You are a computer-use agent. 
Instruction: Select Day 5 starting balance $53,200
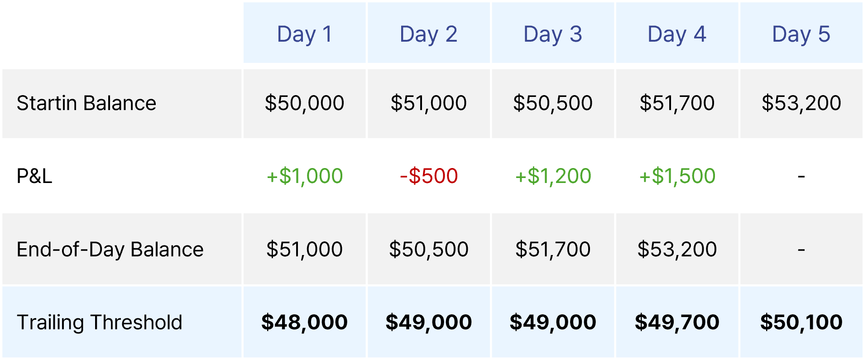pos(801,103)
